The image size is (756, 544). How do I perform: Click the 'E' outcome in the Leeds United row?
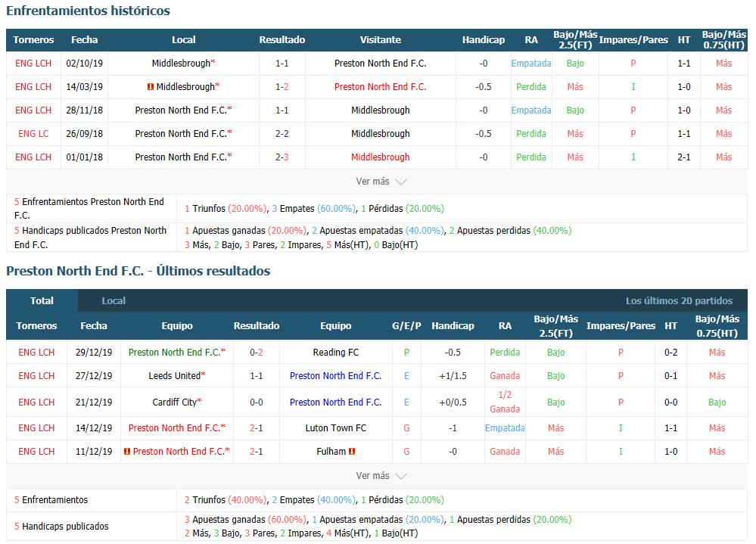(406, 376)
